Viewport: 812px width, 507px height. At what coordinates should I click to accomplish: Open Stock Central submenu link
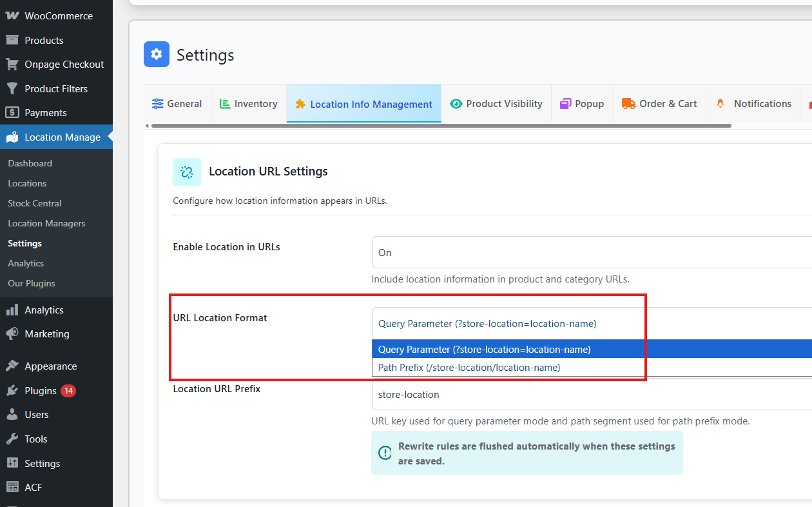click(35, 203)
